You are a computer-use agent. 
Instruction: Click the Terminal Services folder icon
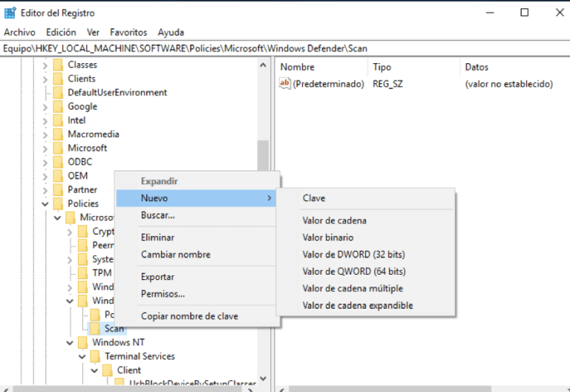(95, 356)
